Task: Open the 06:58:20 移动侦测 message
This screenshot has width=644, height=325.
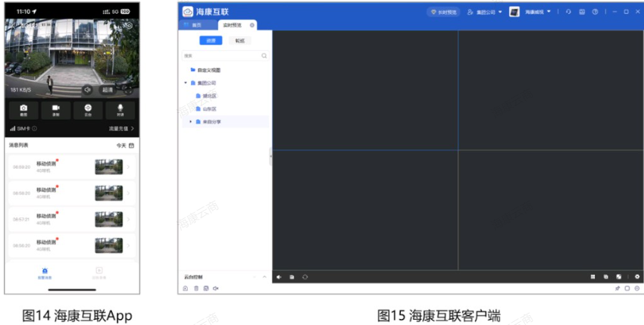Action: pos(72,193)
